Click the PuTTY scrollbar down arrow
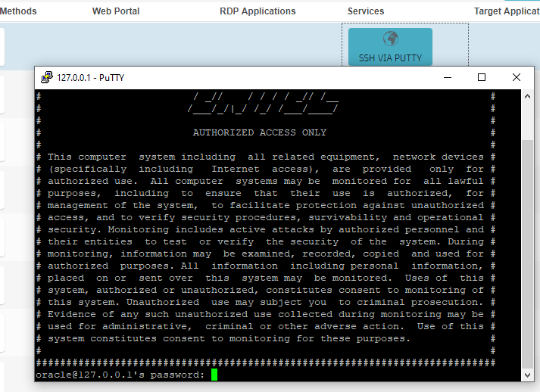 (x=527, y=375)
